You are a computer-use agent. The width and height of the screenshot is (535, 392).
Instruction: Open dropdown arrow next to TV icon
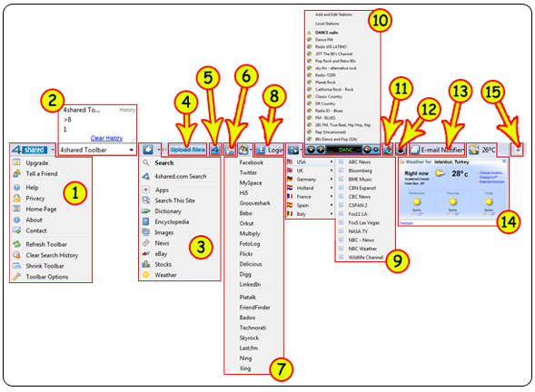(x=301, y=150)
